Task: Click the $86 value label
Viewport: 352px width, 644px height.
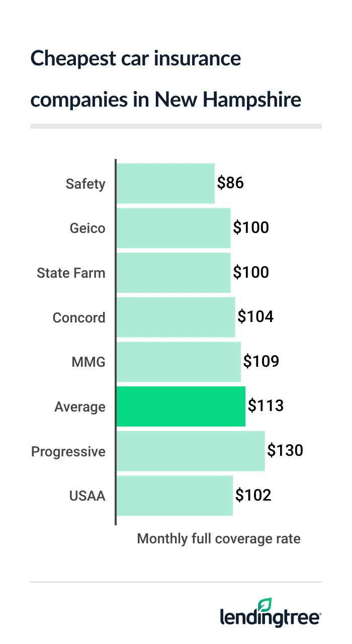Action: [x=230, y=183]
